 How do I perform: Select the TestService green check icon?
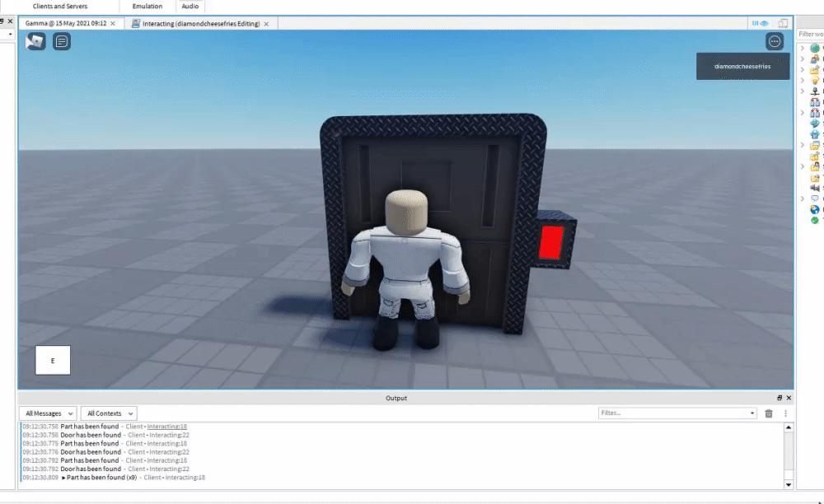(x=815, y=220)
